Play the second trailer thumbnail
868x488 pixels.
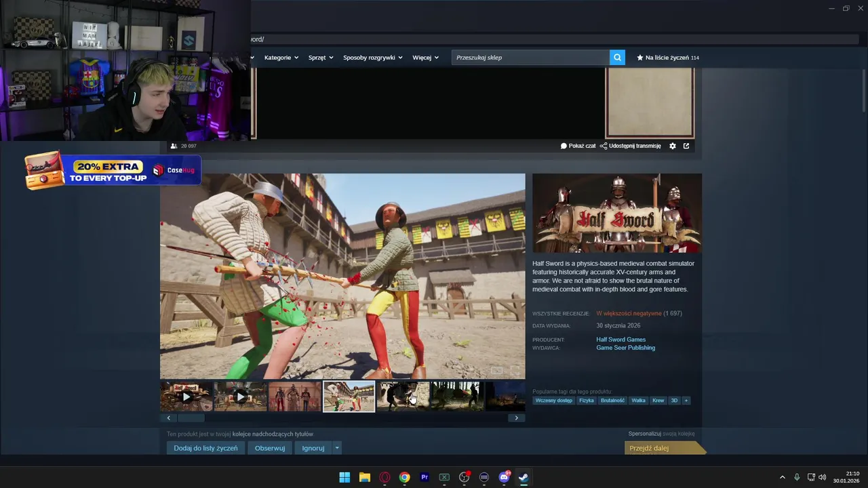pyautogui.click(x=240, y=396)
